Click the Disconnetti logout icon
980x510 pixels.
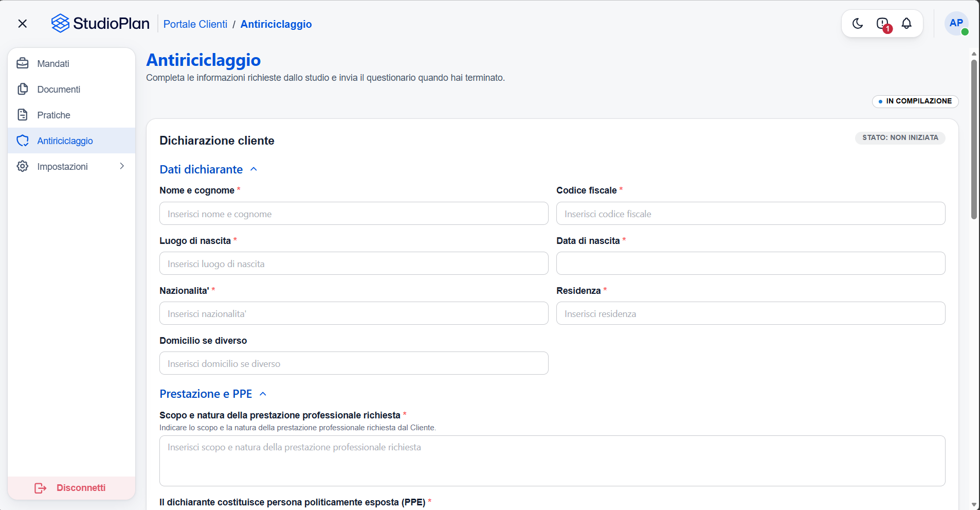(x=41, y=488)
